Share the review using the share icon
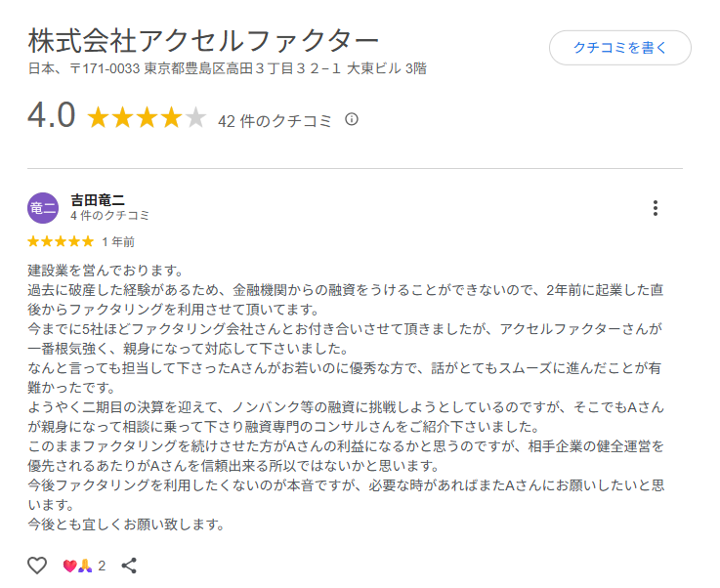 pos(128,565)
